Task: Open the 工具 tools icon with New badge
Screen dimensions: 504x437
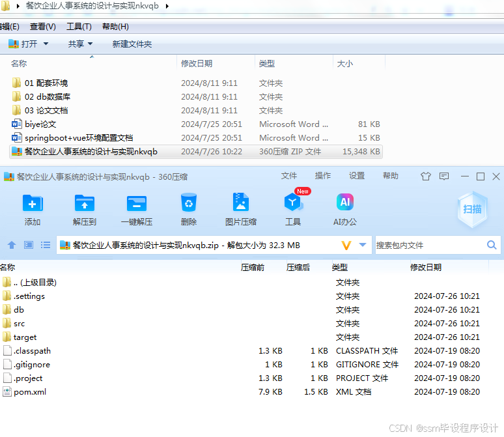Action: (x=293, y=202)
